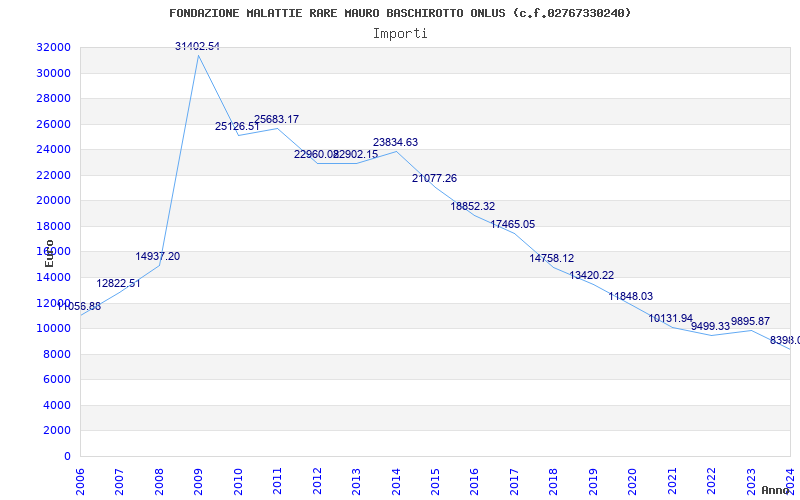The height and width of the screenshot is (500, 800).
Task: Click the data label 17465.05
Action: pos(513,224)
